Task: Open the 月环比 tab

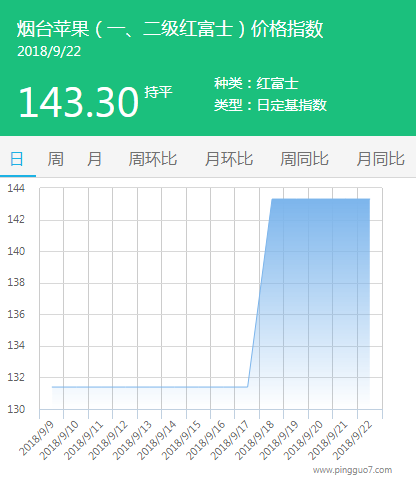Action: tap(229, 159)
